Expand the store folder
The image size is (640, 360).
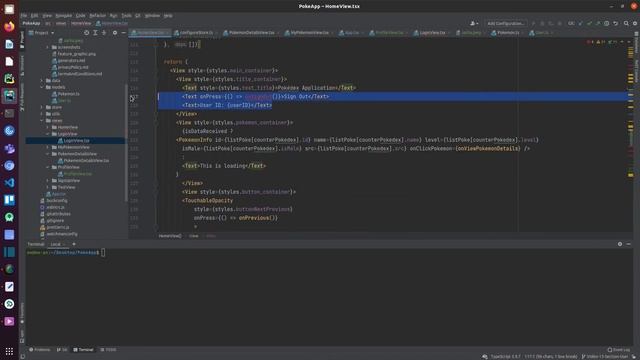(42, 107)
